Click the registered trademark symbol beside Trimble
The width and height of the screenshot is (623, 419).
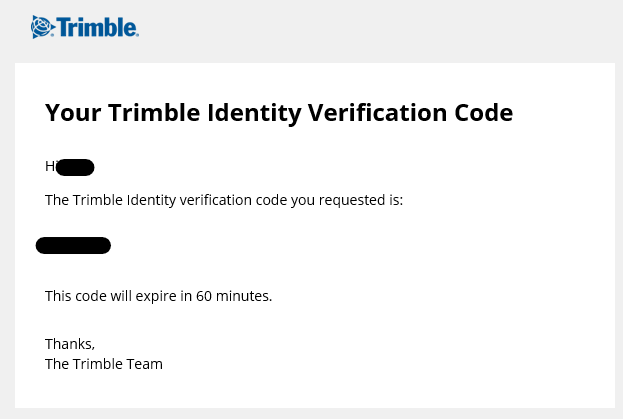point(137,35)
